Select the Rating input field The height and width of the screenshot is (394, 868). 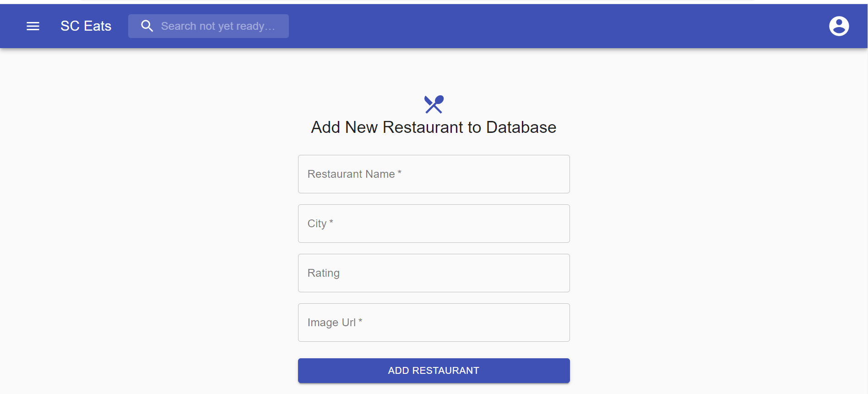point(434,273)
